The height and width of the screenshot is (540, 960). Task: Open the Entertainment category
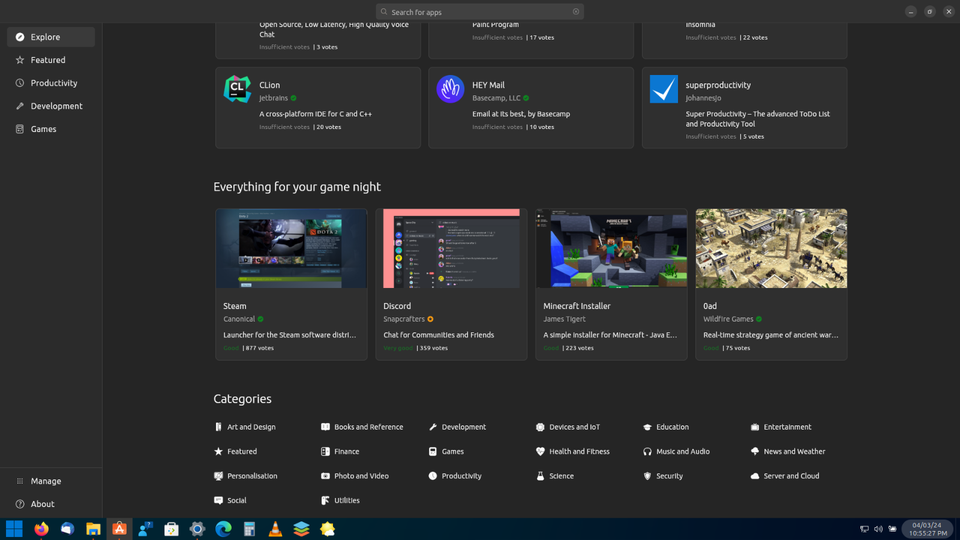pyautogui.click(x=781, y=427)
